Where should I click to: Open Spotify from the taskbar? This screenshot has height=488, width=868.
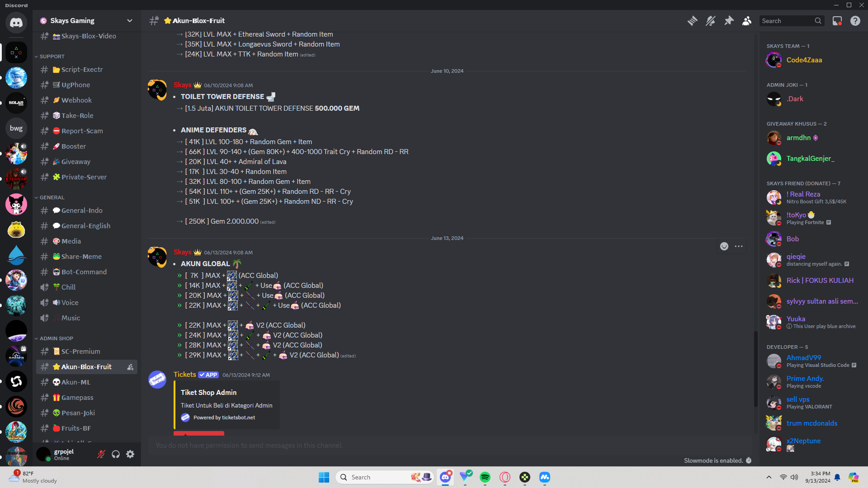(x=485, y=477)
